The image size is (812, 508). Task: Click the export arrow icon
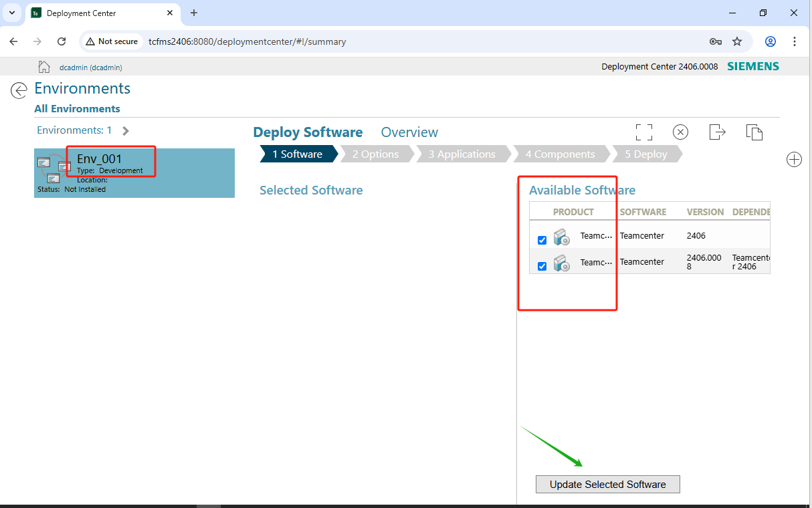(717, 132)
